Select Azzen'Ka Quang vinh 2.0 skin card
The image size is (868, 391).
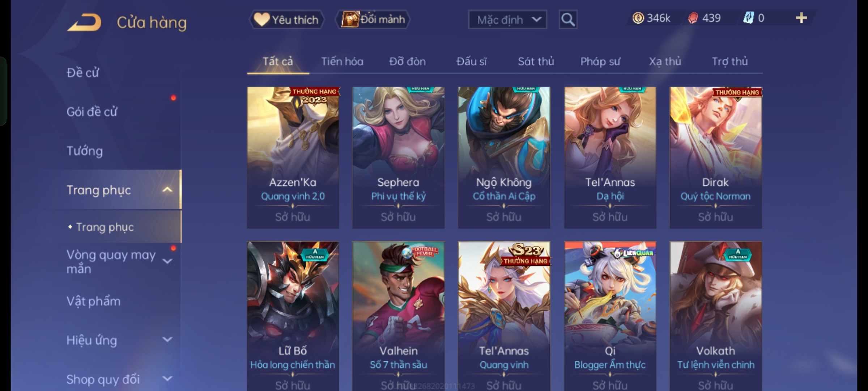coord(293,157)
